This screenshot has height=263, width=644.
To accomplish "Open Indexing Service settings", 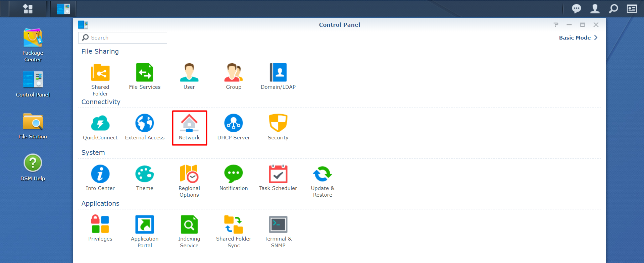I will 189,232.
